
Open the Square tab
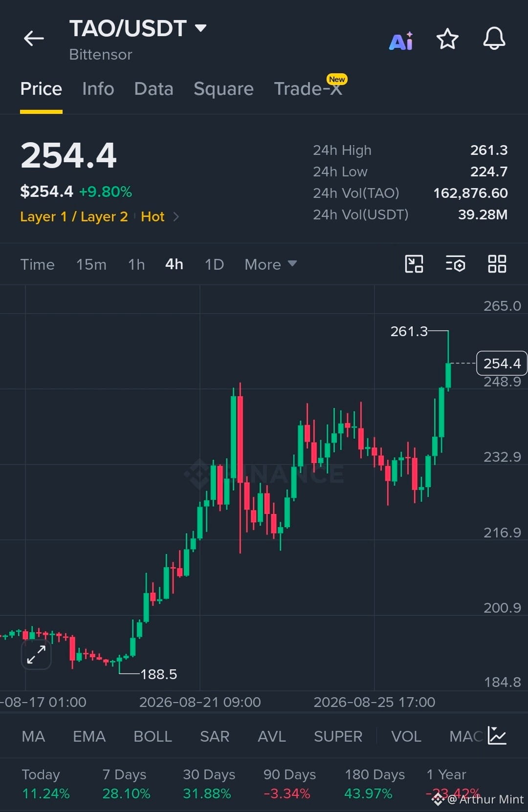tap(223, 89)
